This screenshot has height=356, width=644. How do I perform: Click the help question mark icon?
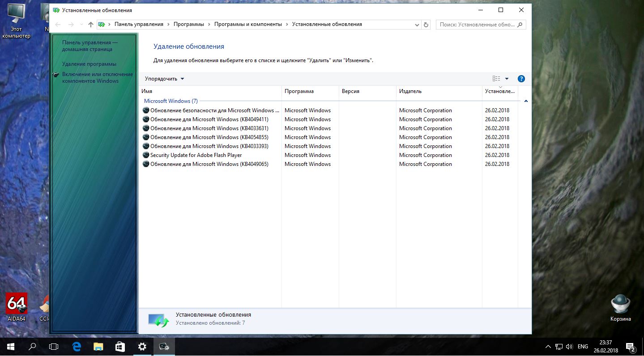(521, 79)
